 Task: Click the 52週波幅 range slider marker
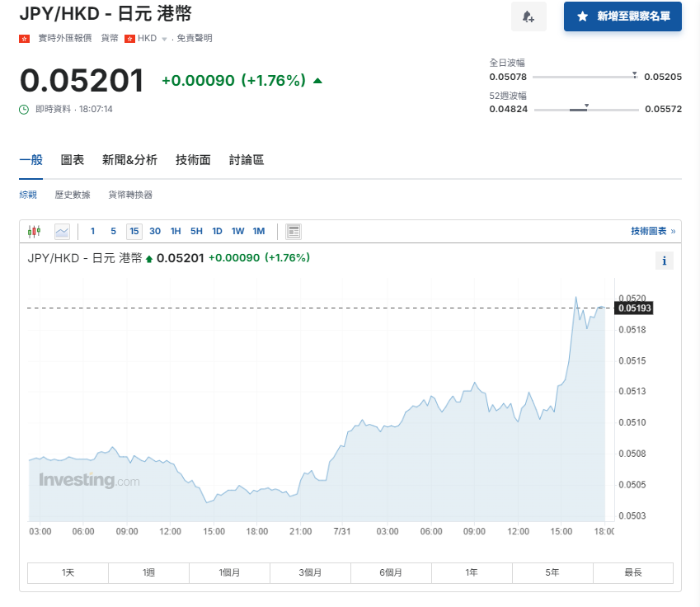click(587, 106)
